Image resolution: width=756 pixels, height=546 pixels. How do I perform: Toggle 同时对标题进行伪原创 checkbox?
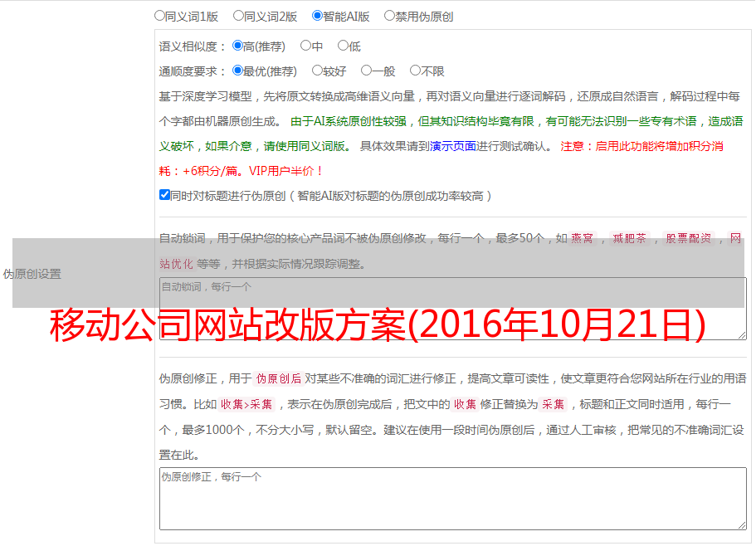coord(164,195)
